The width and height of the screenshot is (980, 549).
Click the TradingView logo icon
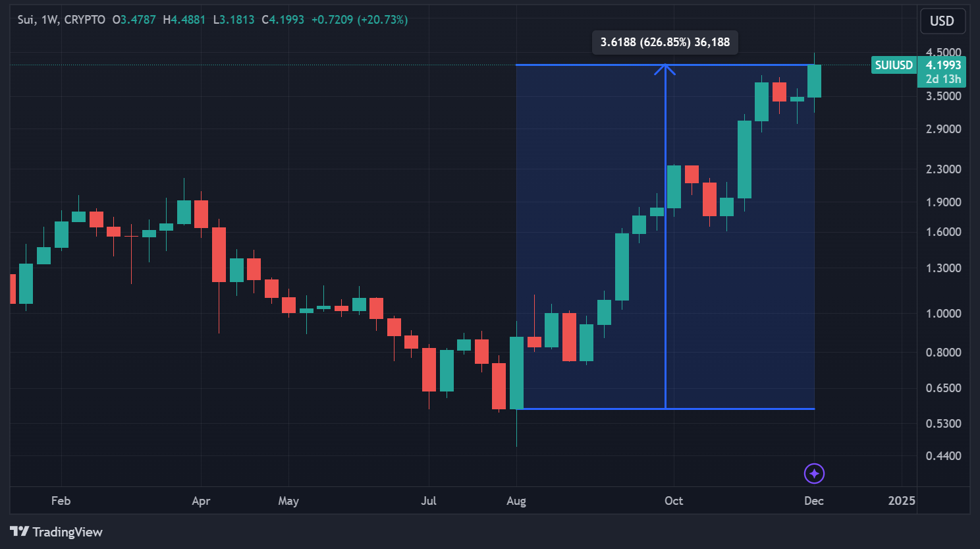pos(19,532)
